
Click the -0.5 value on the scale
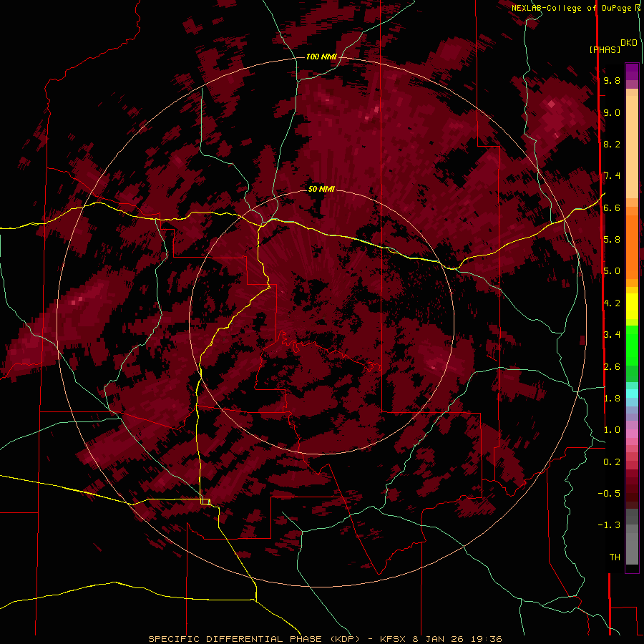pyautogui.click(x=609, y=494)
